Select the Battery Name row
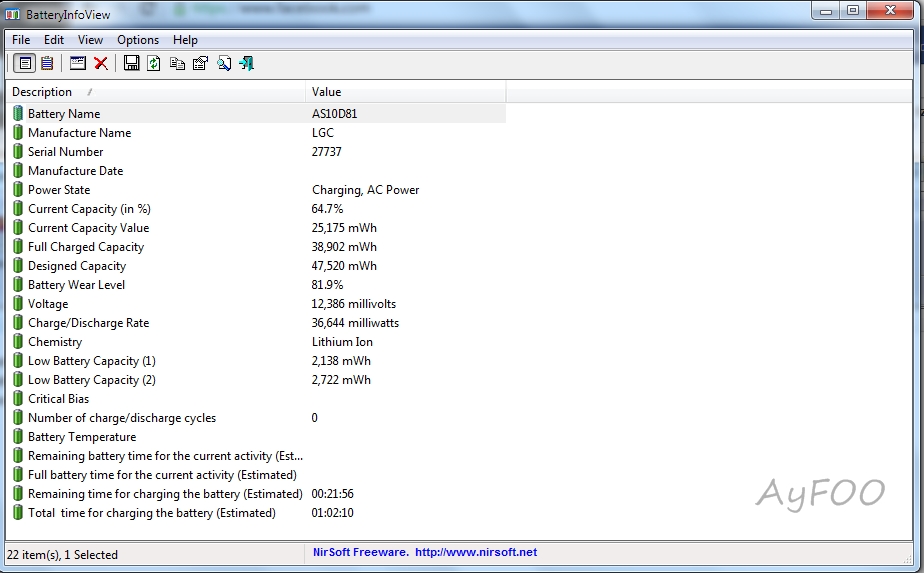 click(256, 113)
